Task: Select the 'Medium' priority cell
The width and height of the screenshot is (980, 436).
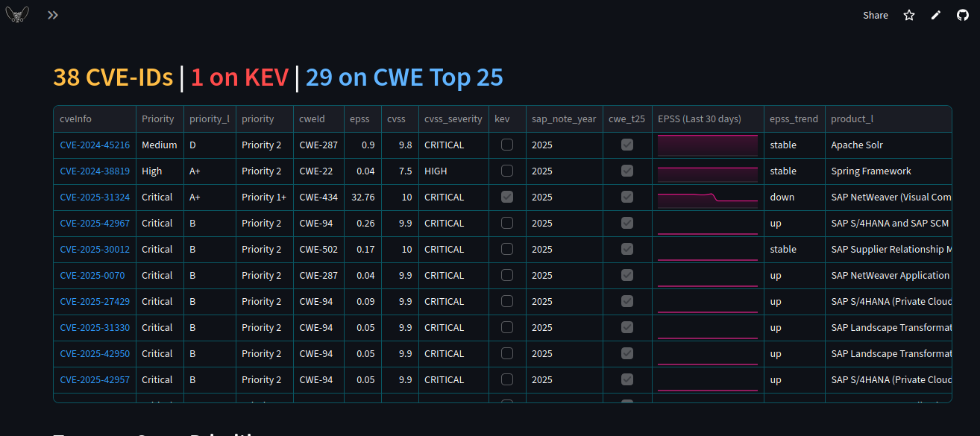Action: click(160, 145)
